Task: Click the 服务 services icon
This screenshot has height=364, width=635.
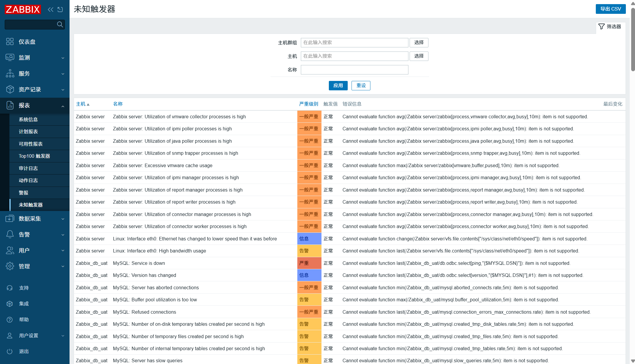Action: coord(10,74)
